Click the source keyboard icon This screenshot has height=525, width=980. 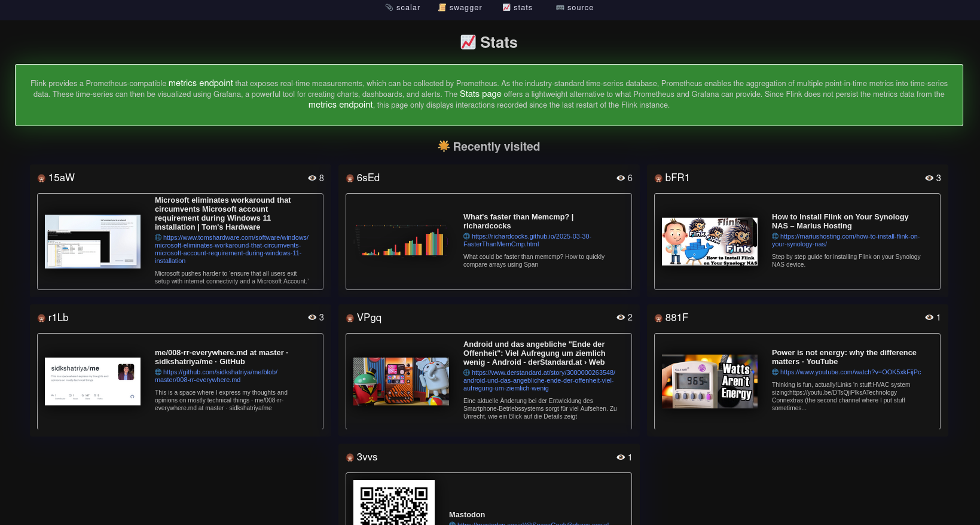pyautogui.click(x=560, y=8)
